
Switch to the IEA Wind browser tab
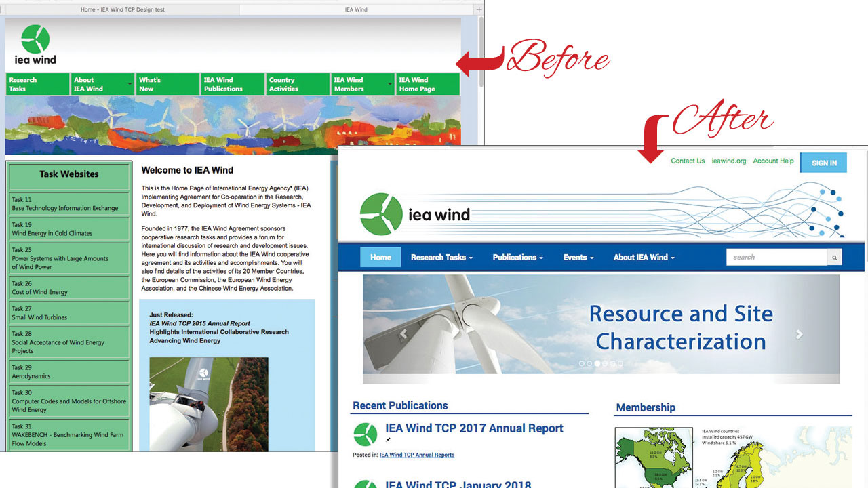pyautogui.click(x=357, y=9)
